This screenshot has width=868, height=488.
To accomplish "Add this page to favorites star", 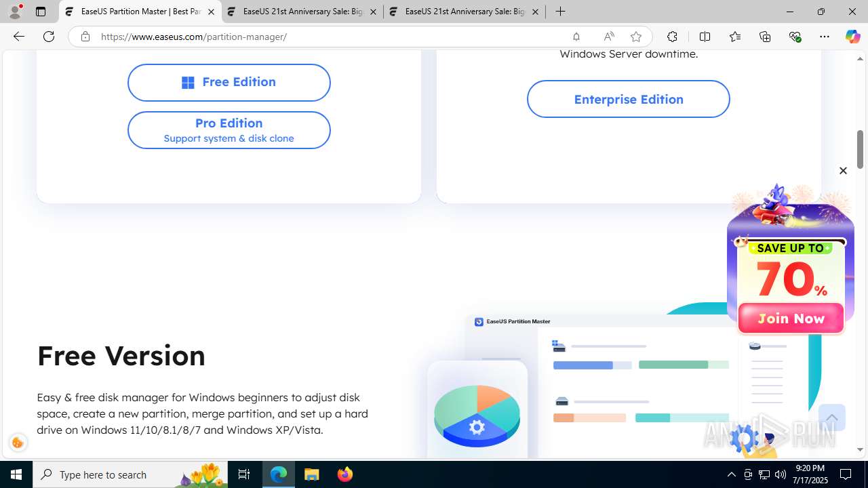I will (x=635, y=37).
